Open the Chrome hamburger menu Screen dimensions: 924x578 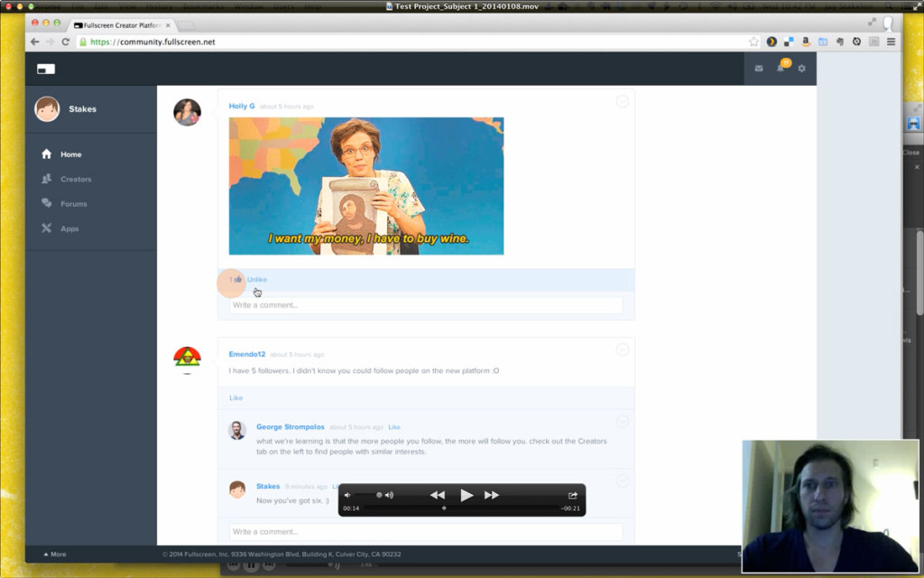891,42
